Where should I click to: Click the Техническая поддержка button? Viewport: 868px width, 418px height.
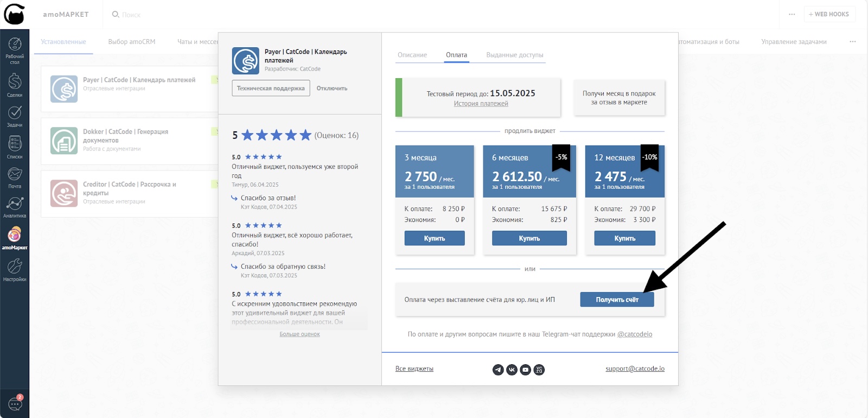tap(271, 88)
